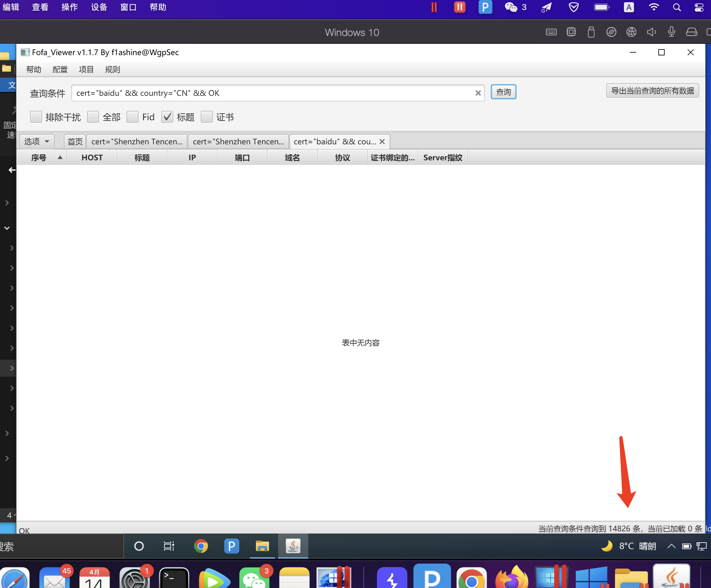Toggle the sort arrow on the 序号 column
This screenshot has height=588, width=711.
pos(60,157)
